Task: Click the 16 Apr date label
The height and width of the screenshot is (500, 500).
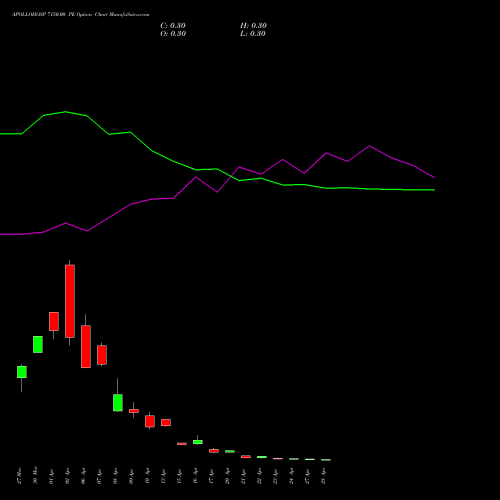Action: [195, 476]
